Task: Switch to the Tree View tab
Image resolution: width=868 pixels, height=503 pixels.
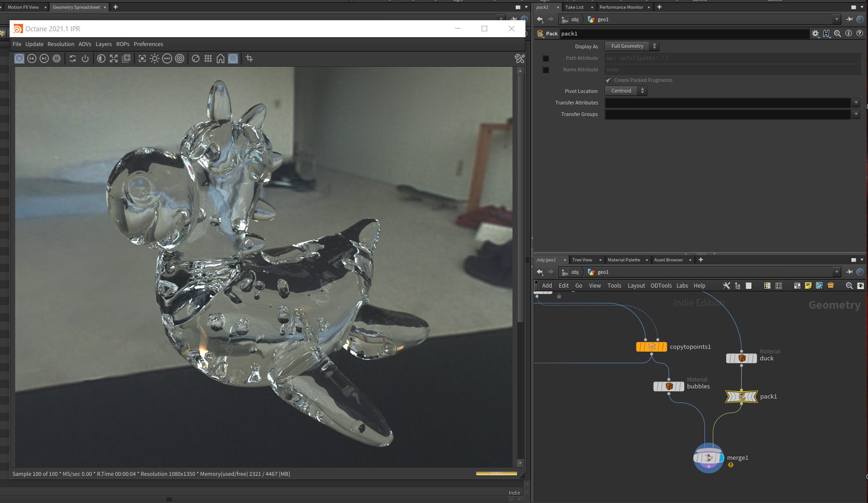Action: click(582, 260)
